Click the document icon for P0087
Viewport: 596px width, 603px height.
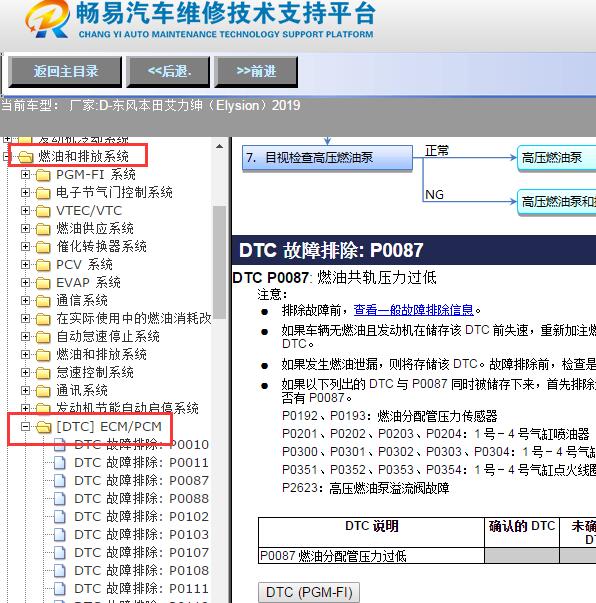click(60, 481)
